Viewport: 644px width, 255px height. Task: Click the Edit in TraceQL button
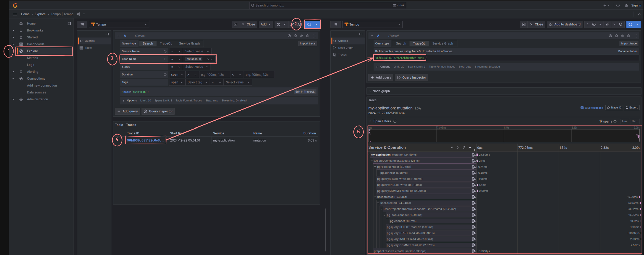305,92
